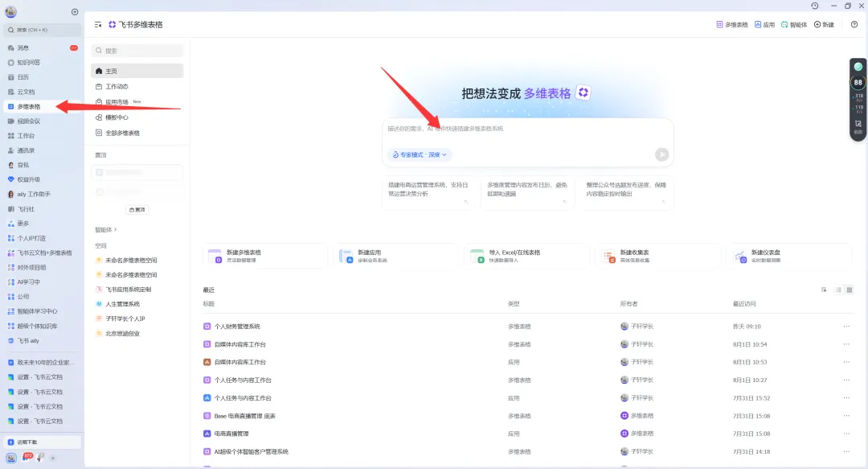868x469 pixels.
Task: Click the 新建收集表 card
Action: point(658,256)
